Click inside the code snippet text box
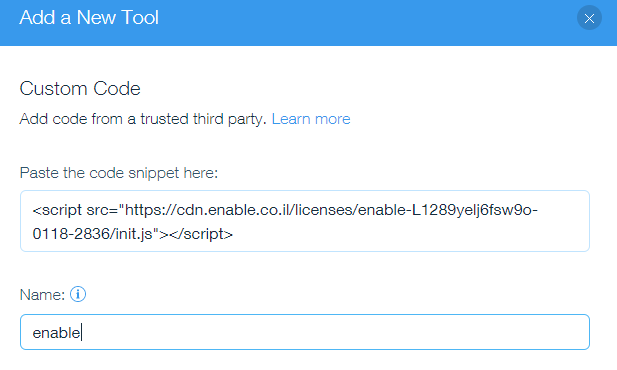 pos(305,221)
